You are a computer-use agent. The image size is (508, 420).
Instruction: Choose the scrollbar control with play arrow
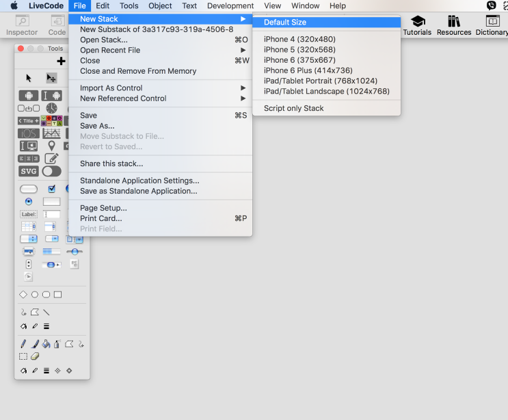click(x=51, y=265)
